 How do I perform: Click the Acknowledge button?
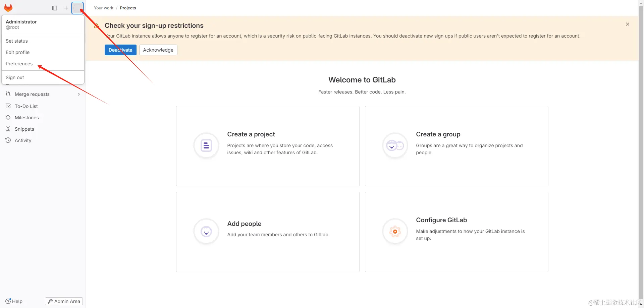coord(158,50)
